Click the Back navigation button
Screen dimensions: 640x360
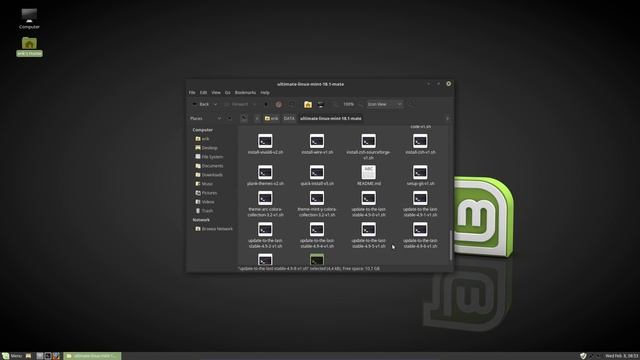tap(201, 104)
